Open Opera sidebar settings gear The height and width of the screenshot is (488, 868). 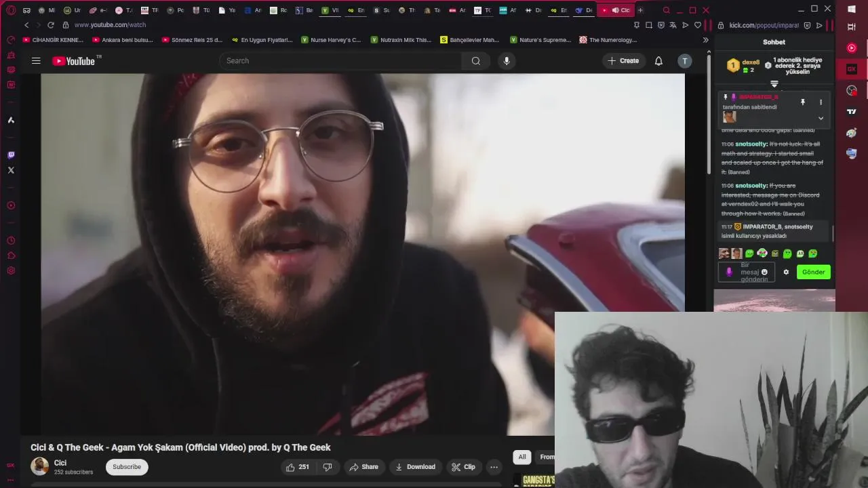[x=11, y=270]
